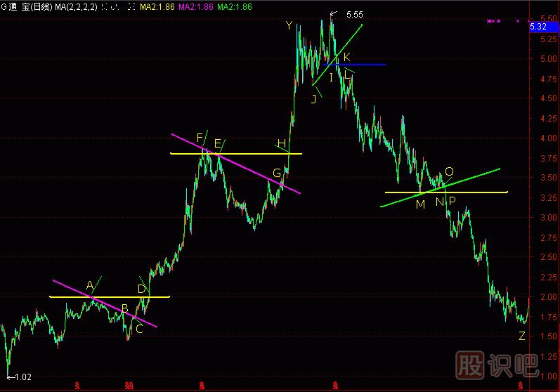Click the first red marker on the time axis
Image resolution: width=560 pixels, height=392 pixels.
77,386
